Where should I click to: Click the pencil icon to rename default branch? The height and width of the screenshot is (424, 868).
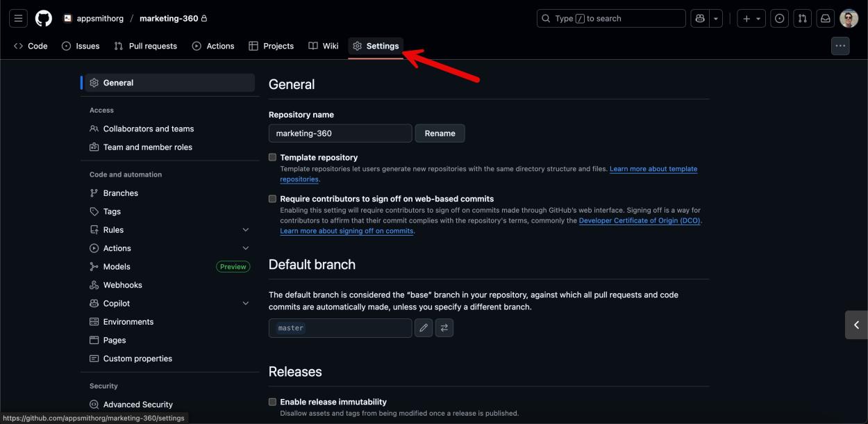pyautogui.click(x=424, y=327)
